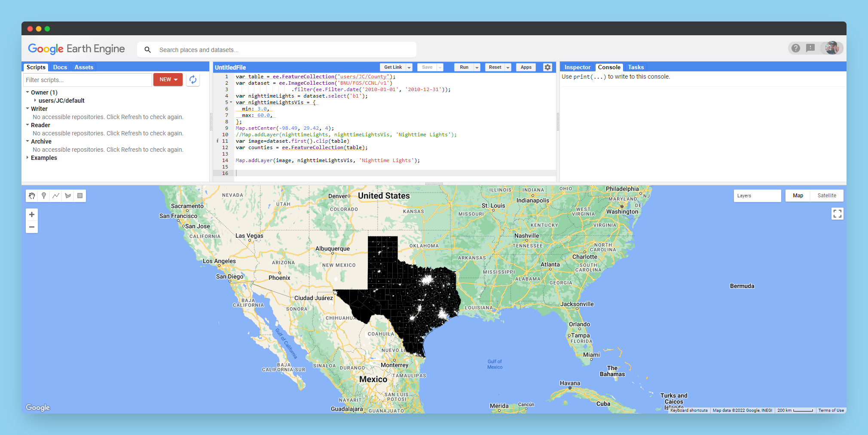Select the pan hand map tool
Viewport: 868px width, 435px height.
point(32,196)
